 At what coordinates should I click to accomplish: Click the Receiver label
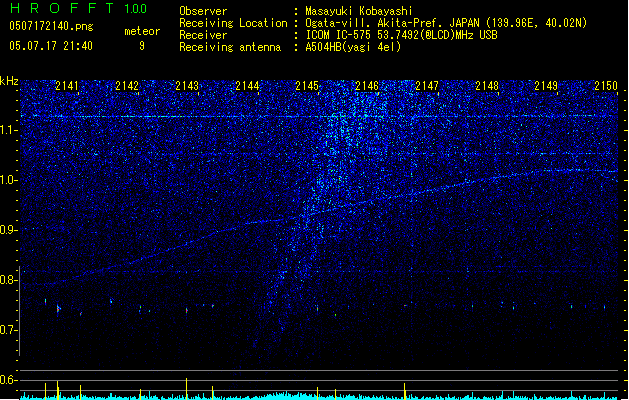click(x=203, y=35)
